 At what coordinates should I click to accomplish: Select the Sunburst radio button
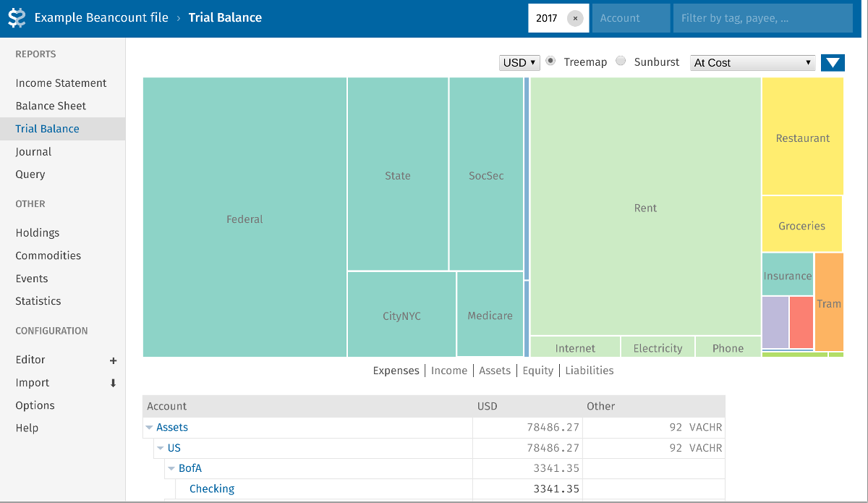click(x=621, y=62)
